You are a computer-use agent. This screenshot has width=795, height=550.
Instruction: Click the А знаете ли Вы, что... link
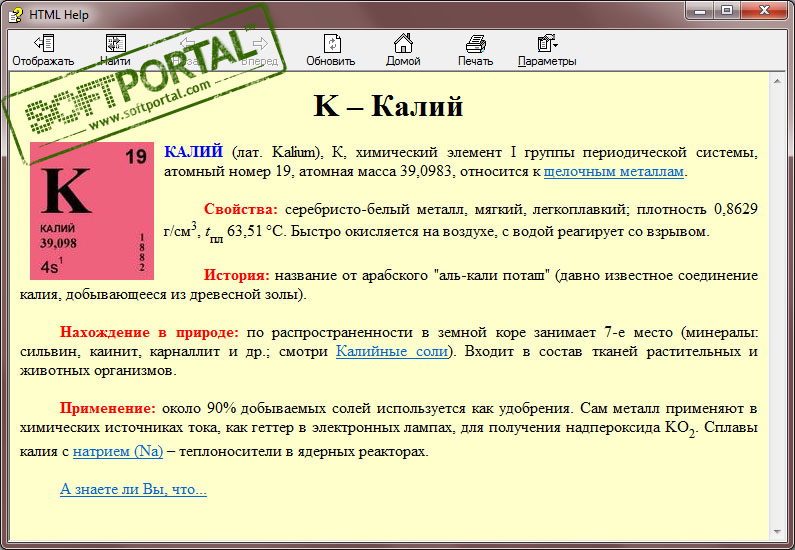133,489
